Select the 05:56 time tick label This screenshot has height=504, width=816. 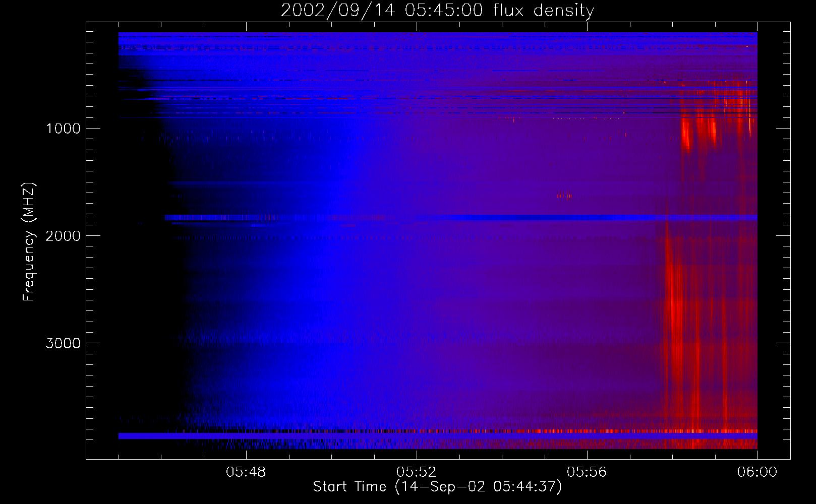click(587, 472)
